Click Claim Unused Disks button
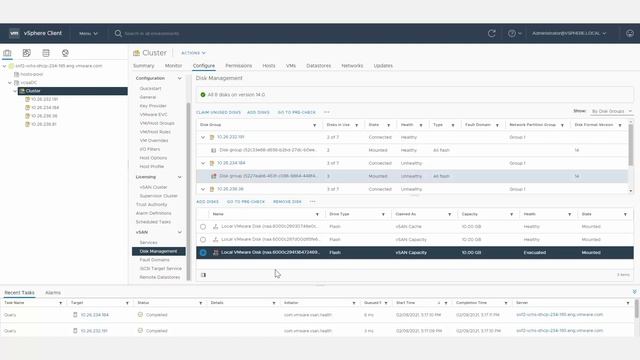The width and height of the screenshot is (640, 360). tap(218, 112)
